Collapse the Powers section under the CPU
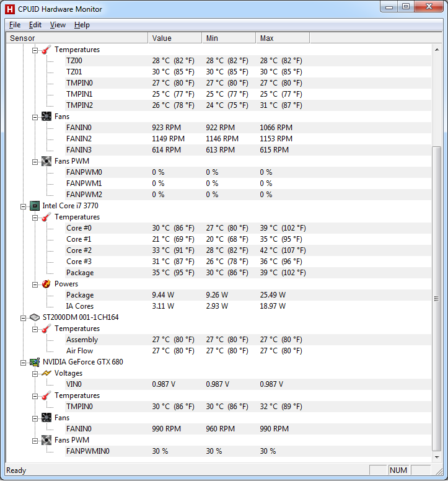The width and height of the screenshot is (448, 481). (35, 284)
